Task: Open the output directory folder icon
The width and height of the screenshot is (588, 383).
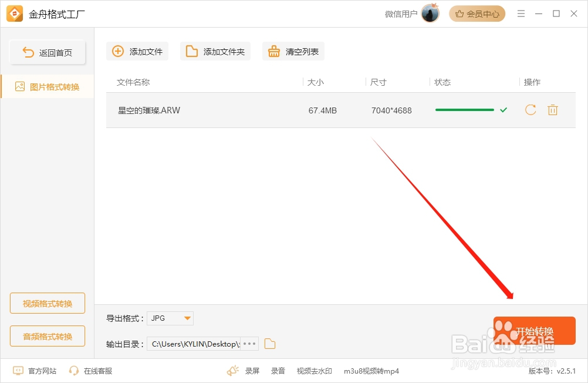Action: [269, 344]
